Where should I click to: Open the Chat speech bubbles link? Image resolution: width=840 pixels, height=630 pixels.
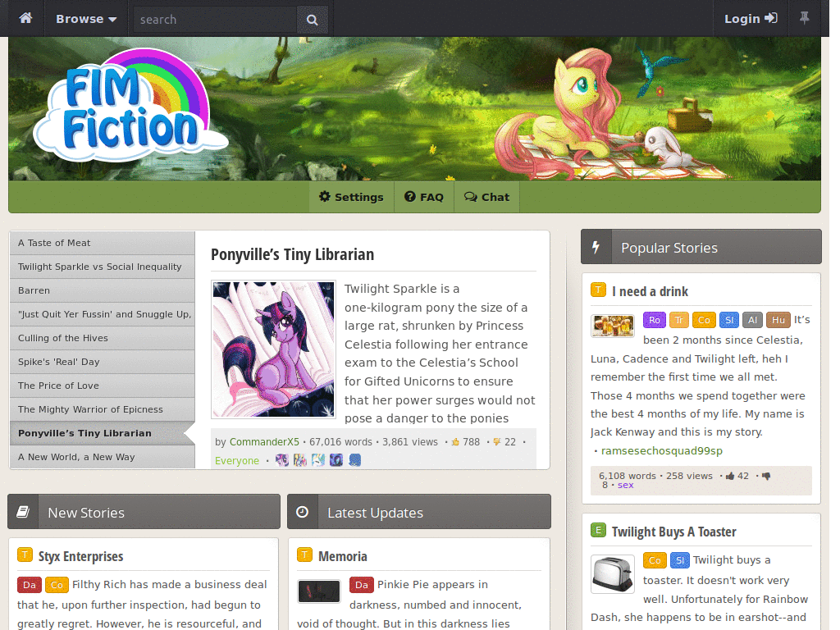[x=487, y=197]
